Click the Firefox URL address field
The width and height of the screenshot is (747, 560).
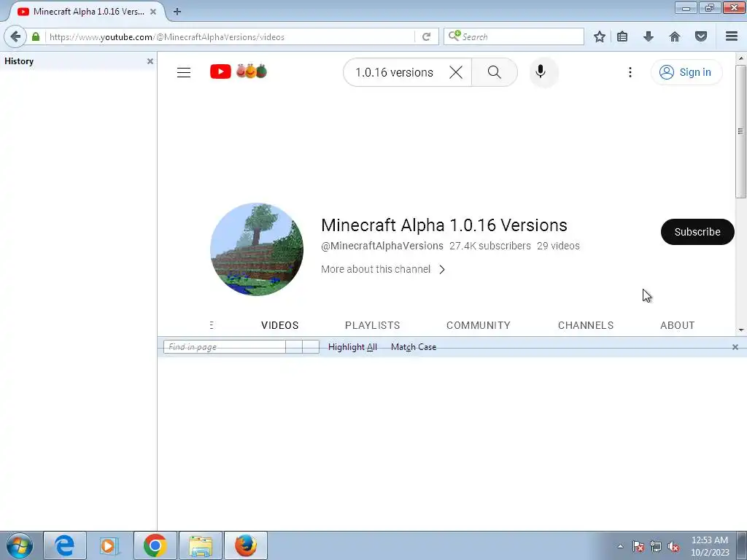coord(230,36)
